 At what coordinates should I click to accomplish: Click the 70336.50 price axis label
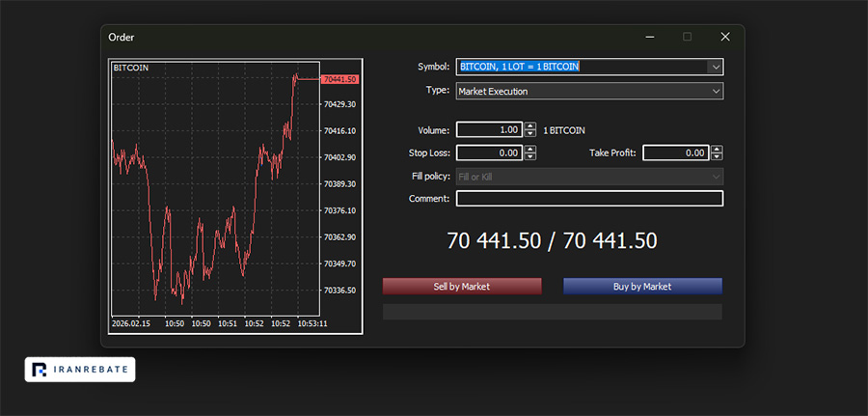[x=339, y=291]
